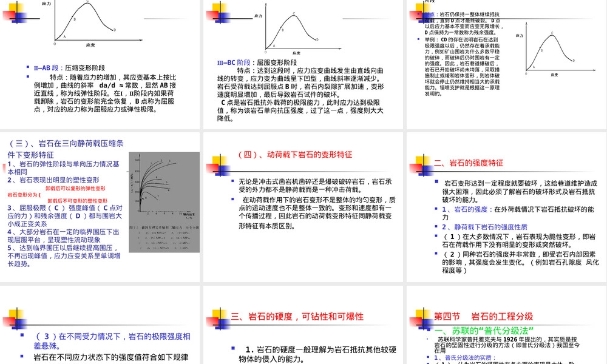Viewport: 607px width, 364px height.
Task: Select the title '(三)、岩石在三向静荷载压缩条件下变形特征'
Action: 66,149
